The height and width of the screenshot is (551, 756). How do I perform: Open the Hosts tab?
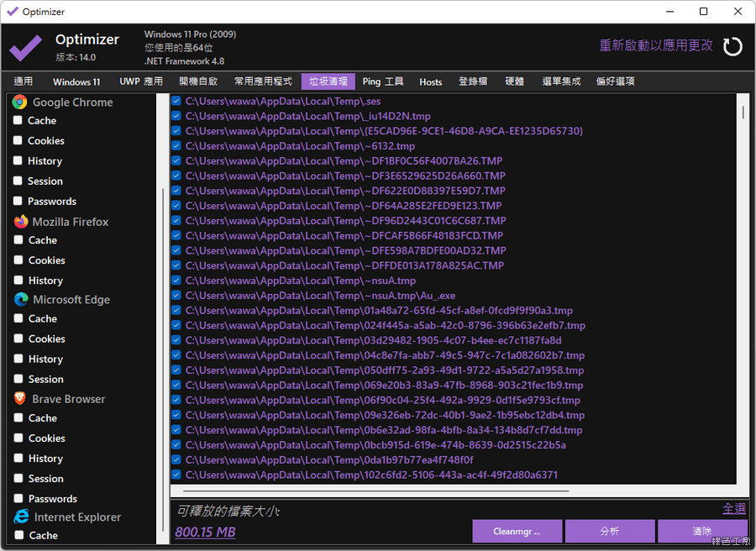430,81
